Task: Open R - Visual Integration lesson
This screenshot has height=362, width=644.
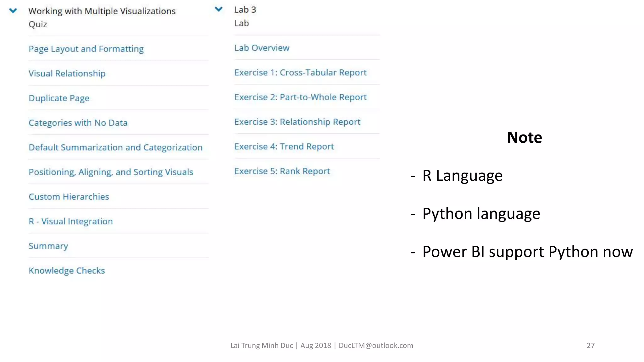Action: (71, 222)
